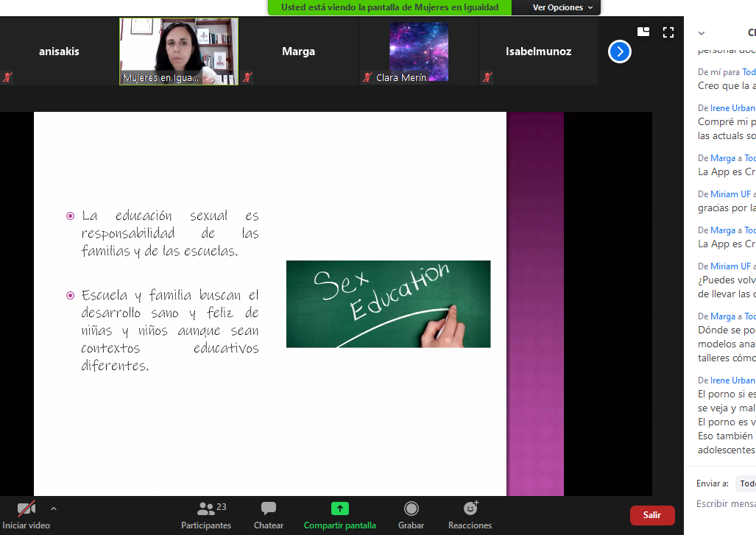
Task: Click Irene Urban sender name above 'Compré mi' message
Action: 732,108
